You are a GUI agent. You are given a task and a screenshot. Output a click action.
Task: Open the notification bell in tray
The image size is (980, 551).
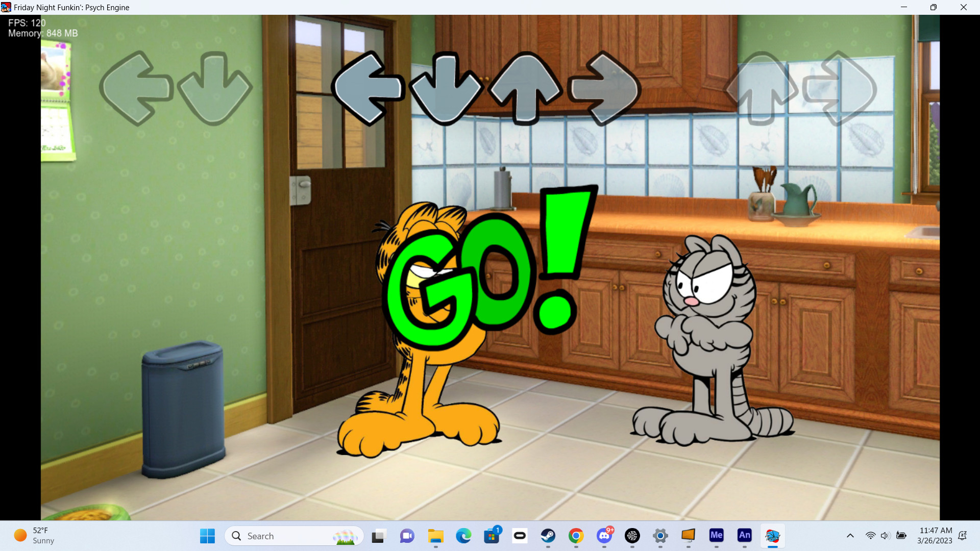pyautogui.click(x=963, y=536)
